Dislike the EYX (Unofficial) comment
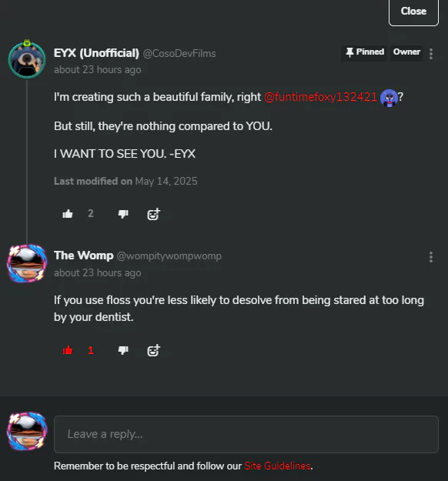This screenshot has height=481, width=448. 123,214
